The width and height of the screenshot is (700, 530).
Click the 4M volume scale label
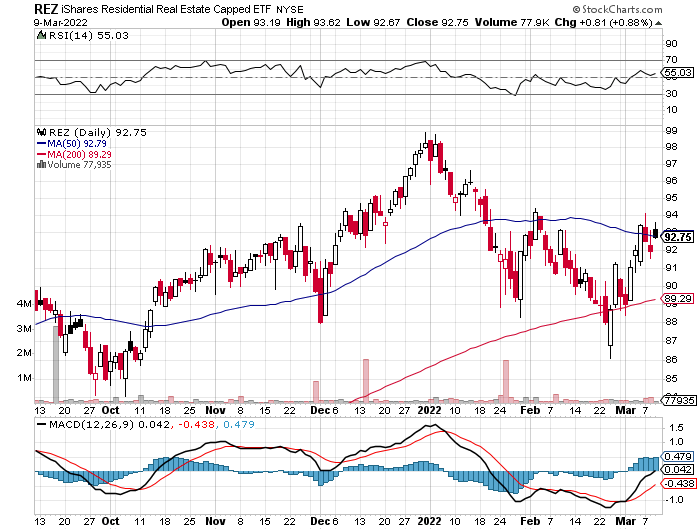[24, 304]
